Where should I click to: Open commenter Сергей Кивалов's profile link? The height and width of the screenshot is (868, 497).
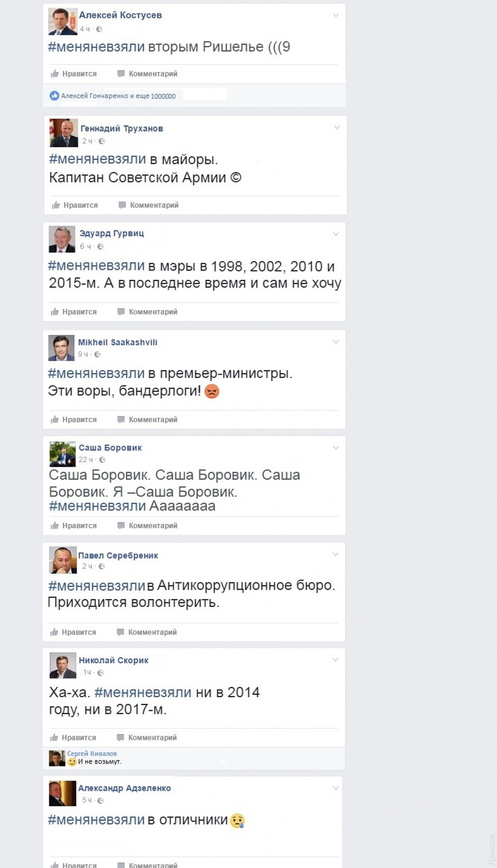(92, 754)
